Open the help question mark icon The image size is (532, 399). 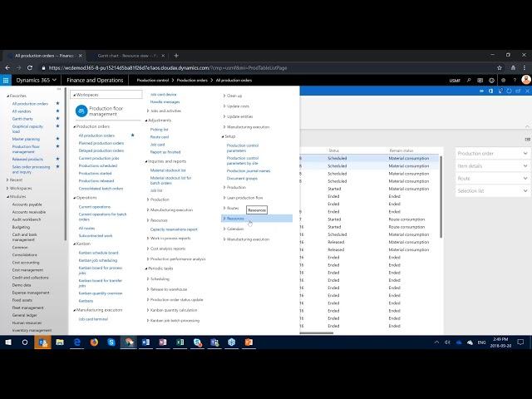(515, 81)
